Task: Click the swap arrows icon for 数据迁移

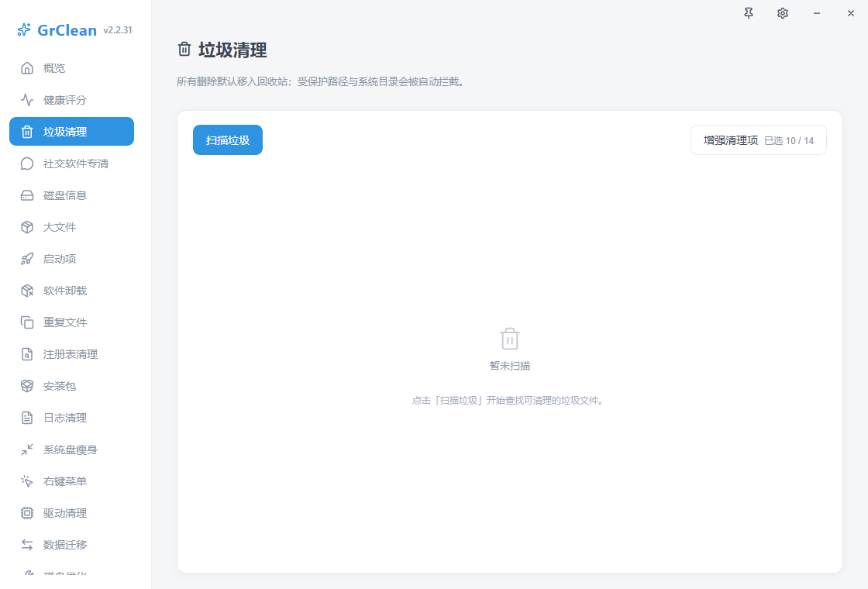Action: (27, 545)
